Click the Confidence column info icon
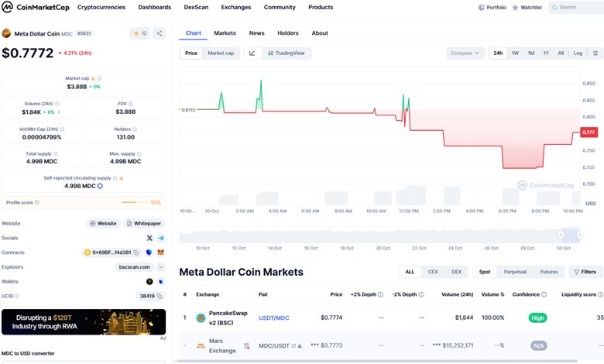The width and height of the screenshot is (604, 364). (544, 294)
